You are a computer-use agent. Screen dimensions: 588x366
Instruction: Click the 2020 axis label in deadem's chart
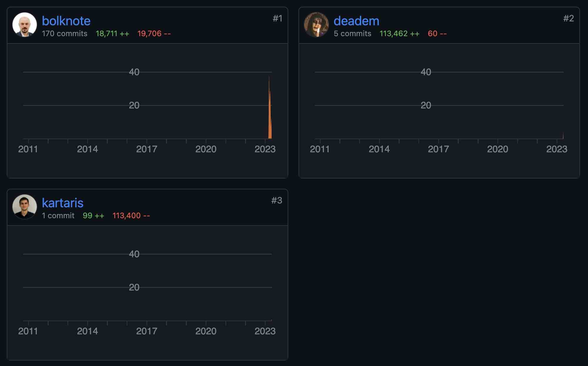(x=497, y=149)
